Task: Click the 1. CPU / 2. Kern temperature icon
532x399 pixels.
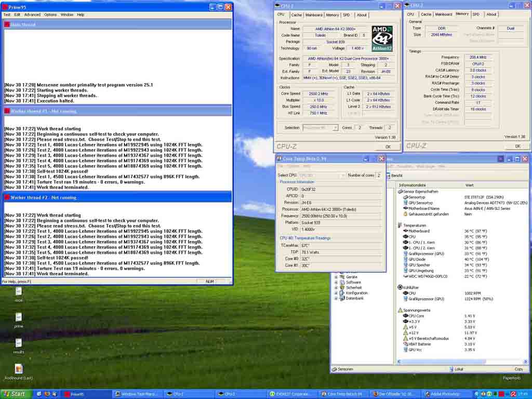Action: (405, 248)
